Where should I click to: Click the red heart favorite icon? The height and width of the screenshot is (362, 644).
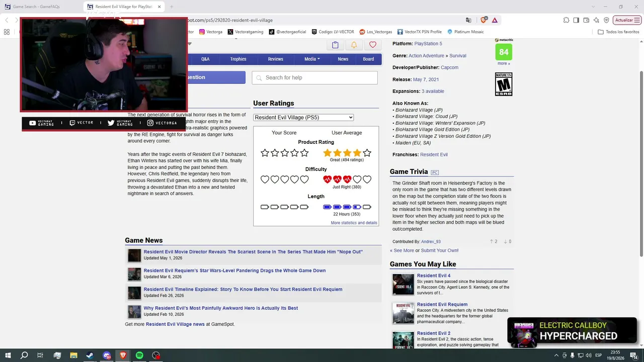372,45
